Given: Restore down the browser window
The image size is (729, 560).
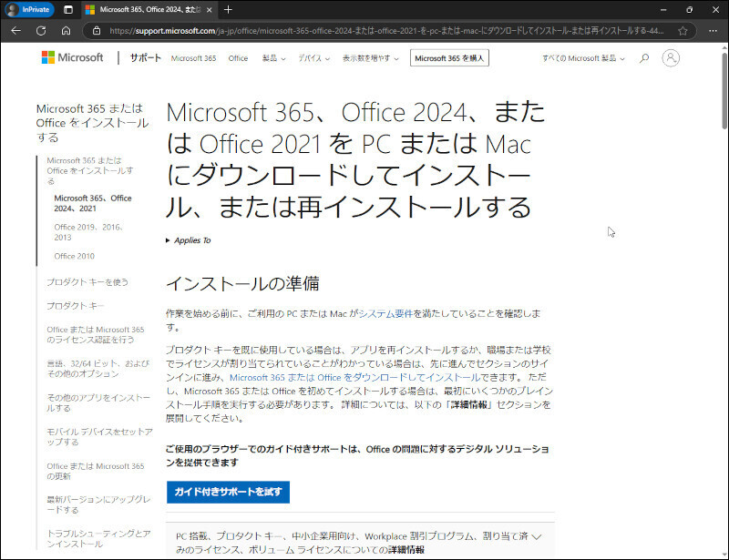Looking at the screenshot, I should click(x=690, y=9).
